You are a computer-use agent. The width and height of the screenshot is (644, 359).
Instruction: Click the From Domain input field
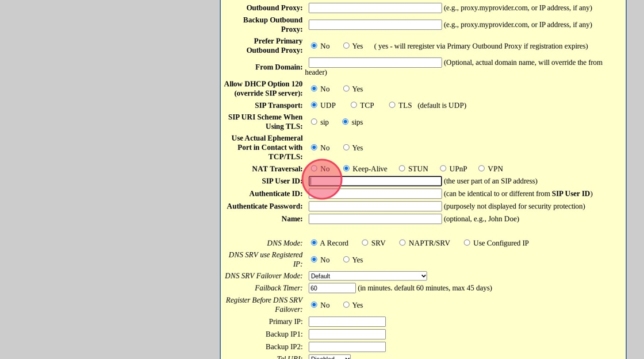[375, 63]
